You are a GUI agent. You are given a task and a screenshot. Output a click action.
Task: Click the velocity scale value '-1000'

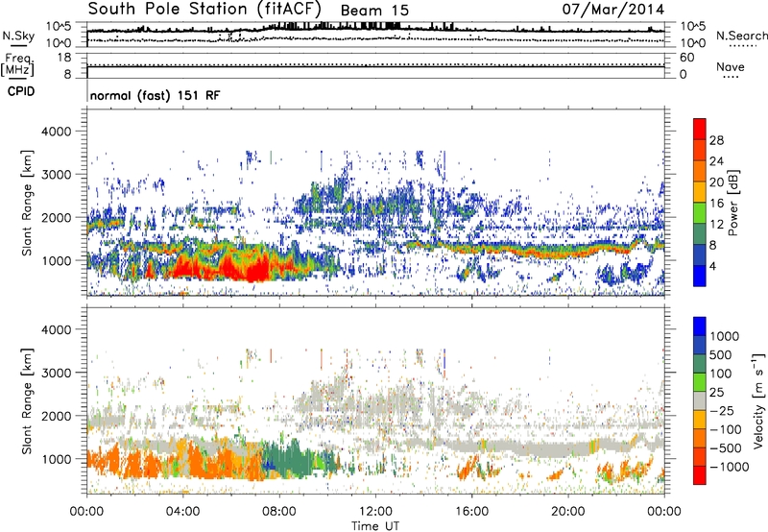tap(729, 467)
